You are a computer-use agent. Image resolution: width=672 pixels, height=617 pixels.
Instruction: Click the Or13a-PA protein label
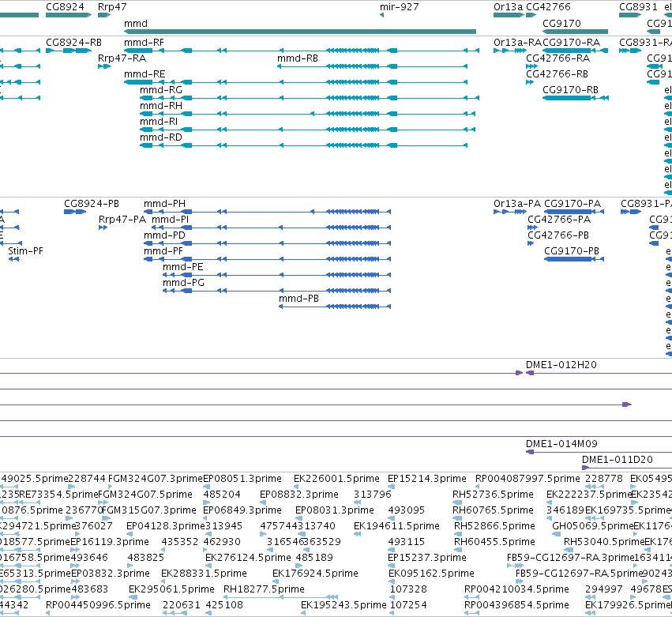[x=517, y=204]
